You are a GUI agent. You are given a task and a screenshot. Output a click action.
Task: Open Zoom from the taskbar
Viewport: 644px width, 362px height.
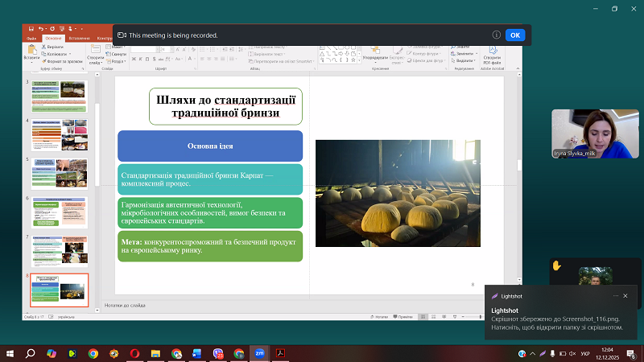point(259,353)
